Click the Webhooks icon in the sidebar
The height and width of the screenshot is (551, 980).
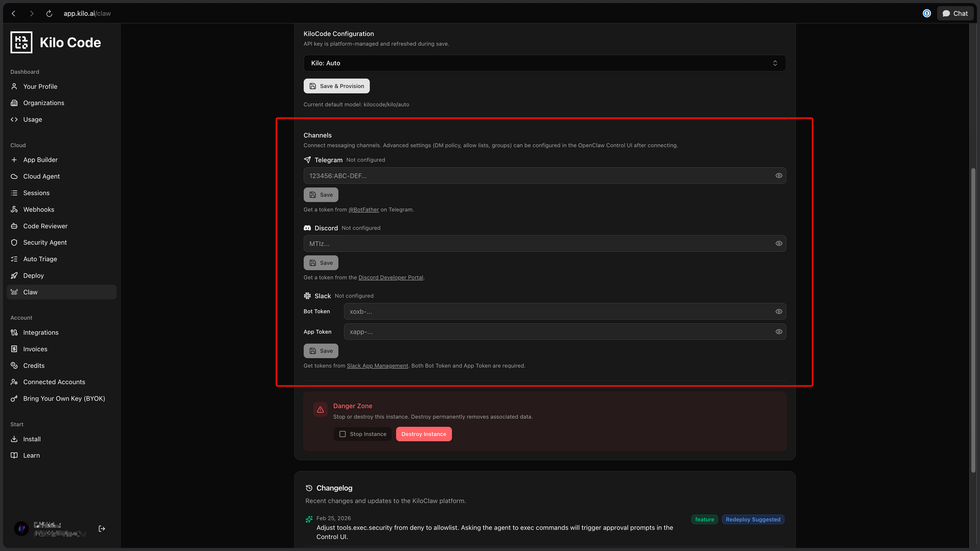click(x=14, y=210)
